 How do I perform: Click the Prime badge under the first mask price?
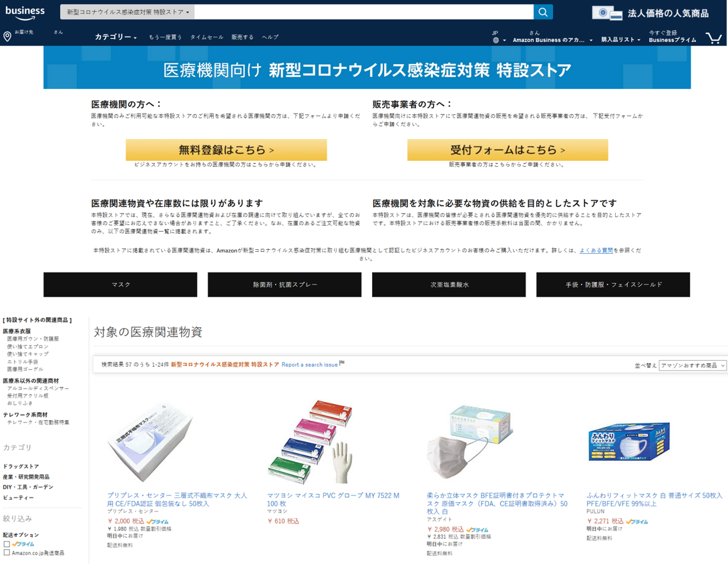(158, 522)
